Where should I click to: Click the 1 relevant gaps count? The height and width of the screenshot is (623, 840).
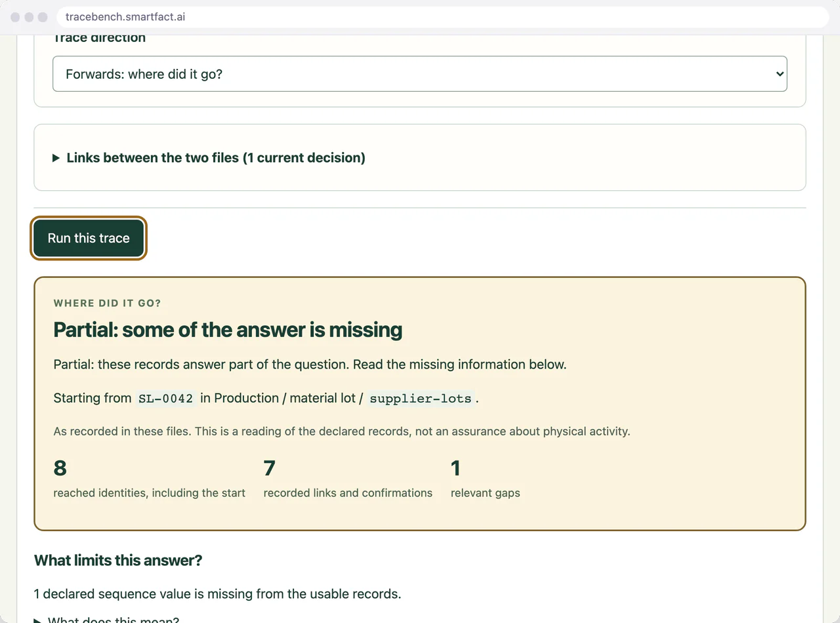pos(455,468)
